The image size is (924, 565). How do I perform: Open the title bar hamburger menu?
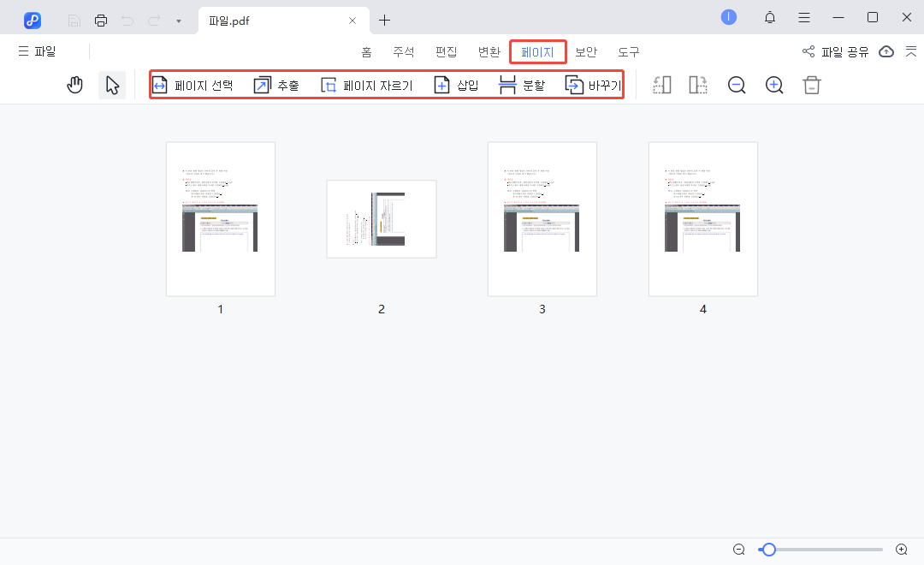click(803, 18)
